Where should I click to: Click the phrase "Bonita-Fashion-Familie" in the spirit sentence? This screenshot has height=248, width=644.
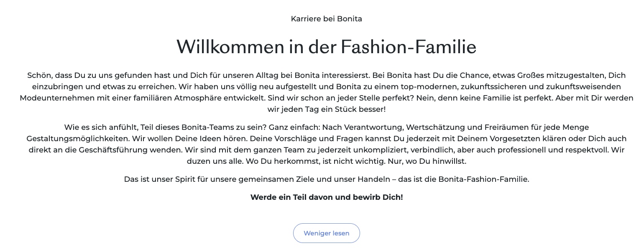tap(483, 179)
